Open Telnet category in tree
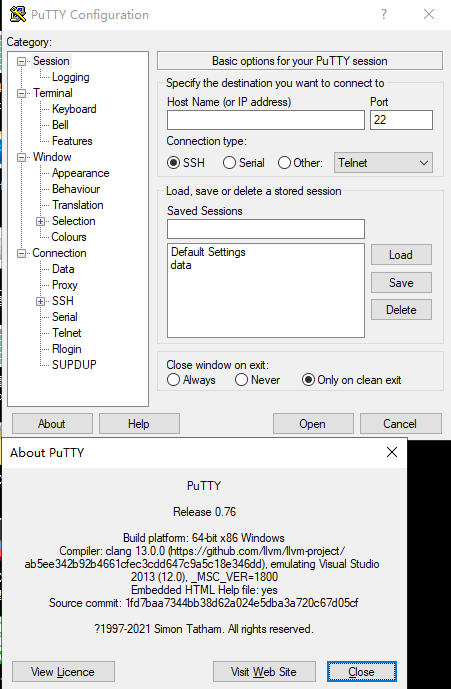This screenshot has height=689, width=451. (x=66, y=333)
